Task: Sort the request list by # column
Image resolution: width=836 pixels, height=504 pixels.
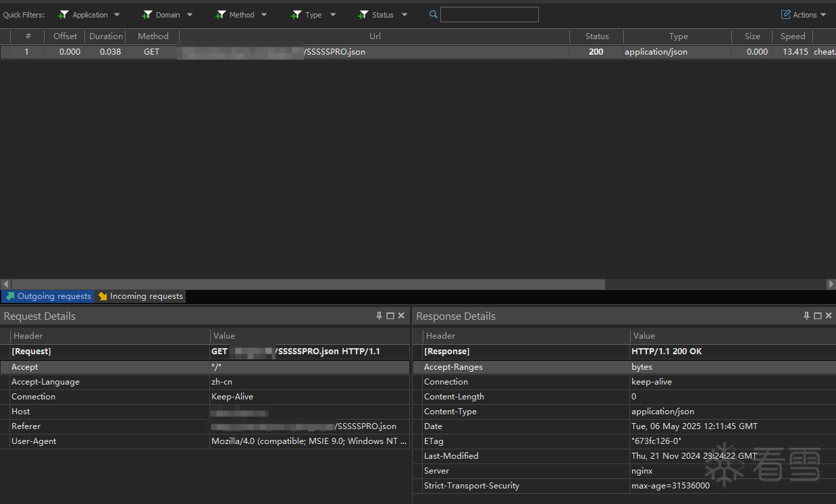Action: [28, 36]
